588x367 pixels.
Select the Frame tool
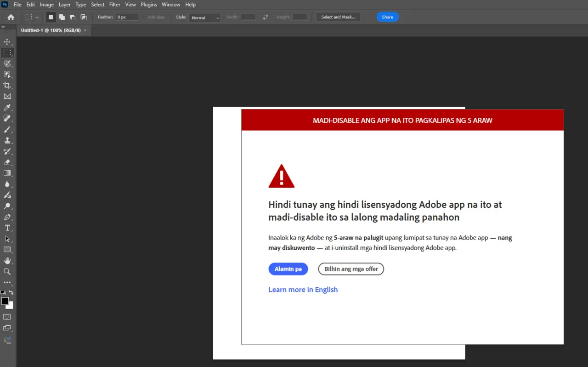7,97
